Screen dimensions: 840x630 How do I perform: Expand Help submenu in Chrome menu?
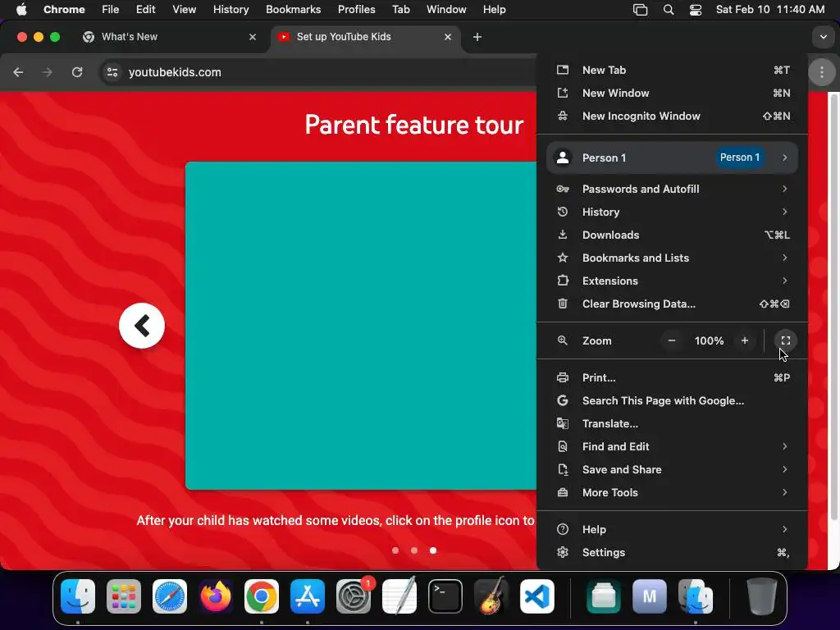point(672,529)
